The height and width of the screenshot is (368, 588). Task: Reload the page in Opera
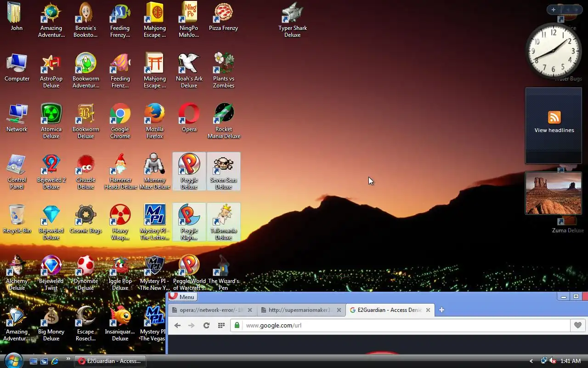[206, 325]
